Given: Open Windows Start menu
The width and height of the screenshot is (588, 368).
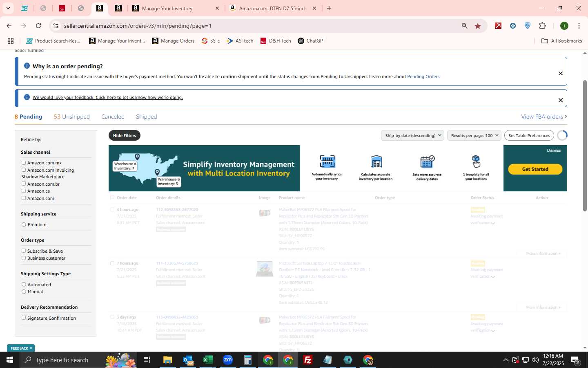Looking at the screenshot, I should 10,360.
